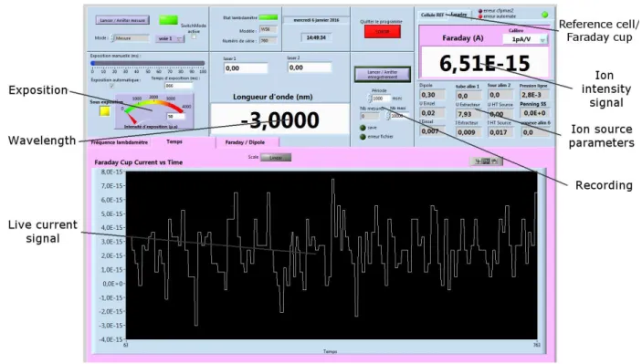Click the Exposition manuelle slider knob

pos(93,63)
